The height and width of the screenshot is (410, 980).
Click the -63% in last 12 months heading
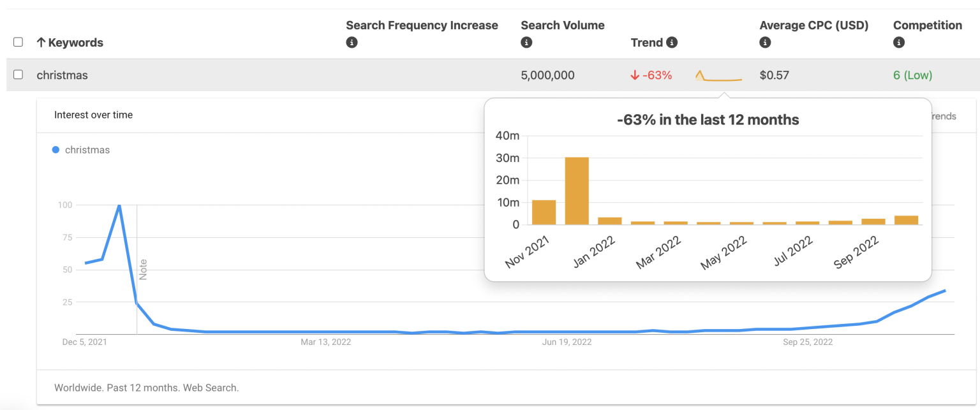point(708,119)
